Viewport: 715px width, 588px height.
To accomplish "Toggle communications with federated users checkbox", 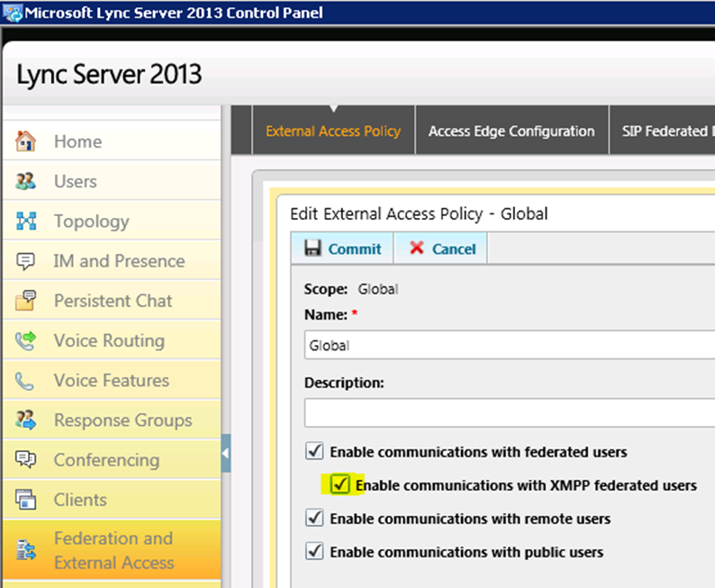I will pos(314,451).
